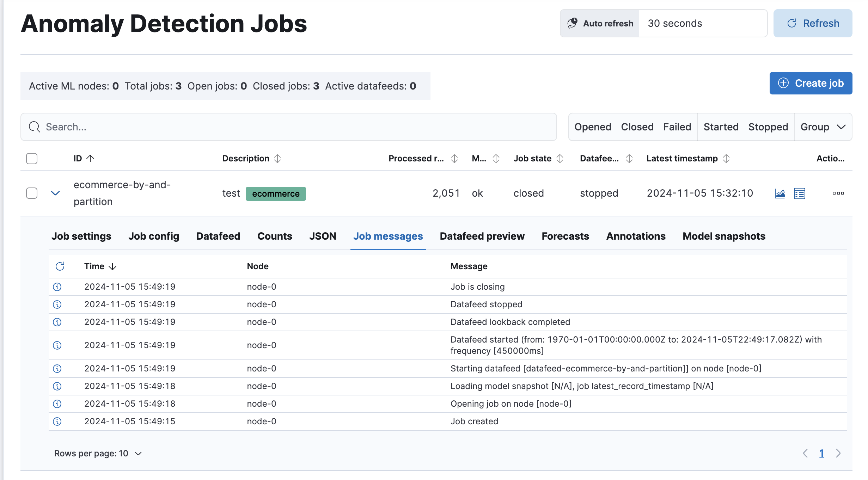Open Anomaly Explorer table icon
The width and height of the screenshot is (868, 480).
pos(799,193)
